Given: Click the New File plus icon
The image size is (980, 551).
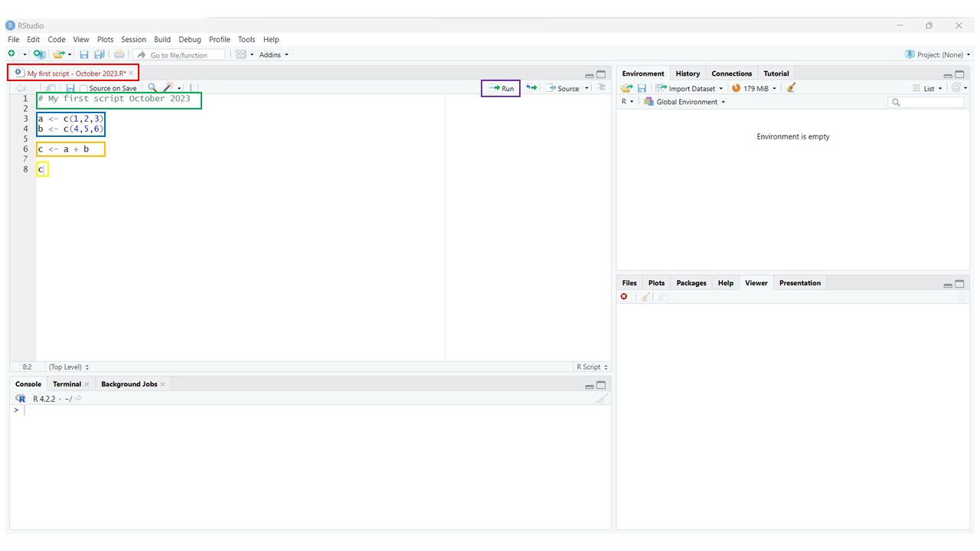Looking at the screenshot, I should (x=11, y=54).
